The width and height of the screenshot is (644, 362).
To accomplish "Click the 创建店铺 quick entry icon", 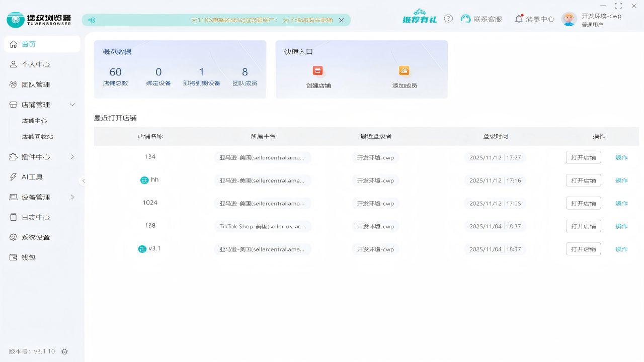I will 317,70.
